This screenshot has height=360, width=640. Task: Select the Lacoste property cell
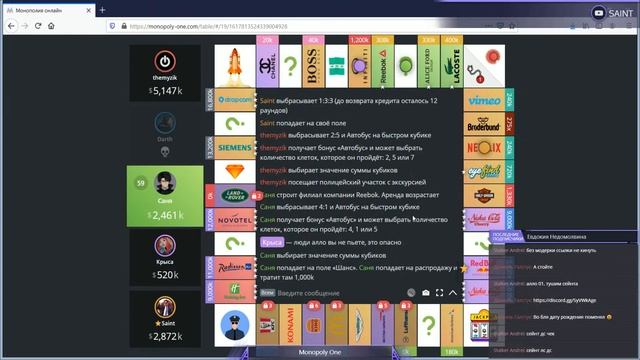click(x=452, y=66)
